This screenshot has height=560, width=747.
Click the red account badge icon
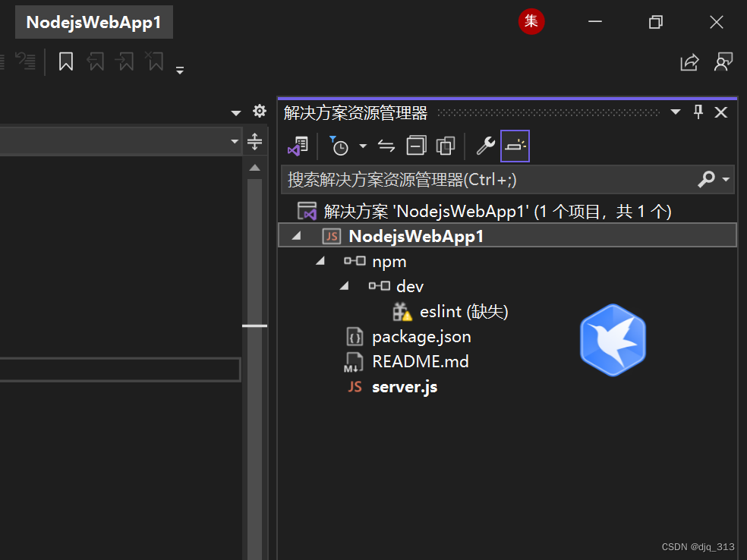[x=531, y=21]
